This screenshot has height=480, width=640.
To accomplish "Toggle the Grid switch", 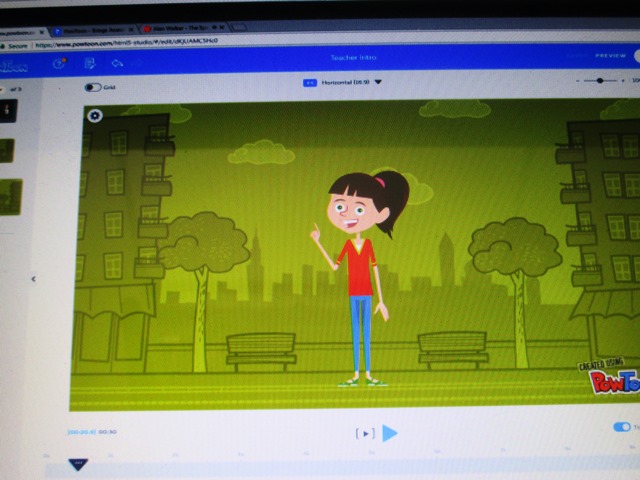I will pos(93,87).
